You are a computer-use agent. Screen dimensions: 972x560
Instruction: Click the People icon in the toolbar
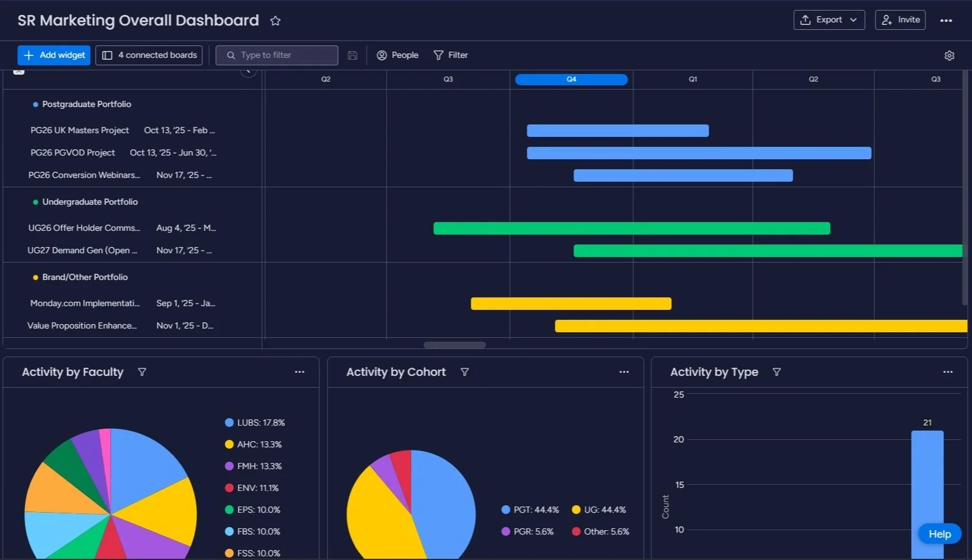click(x=397, y=55)
